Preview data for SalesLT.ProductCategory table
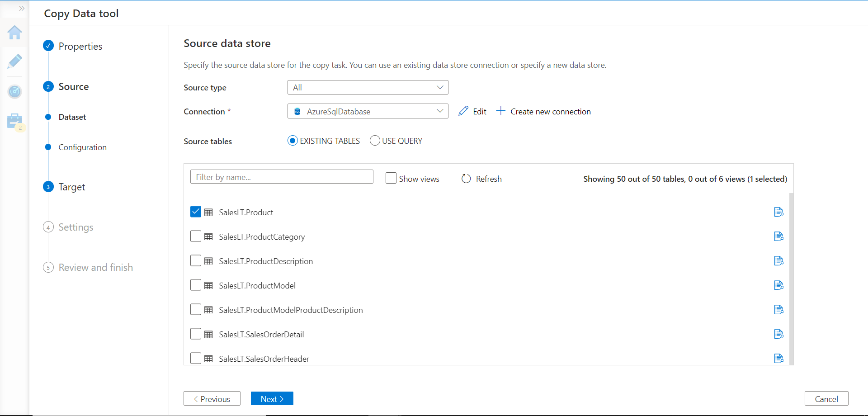 pyautogui.click(x=778, y=236)
